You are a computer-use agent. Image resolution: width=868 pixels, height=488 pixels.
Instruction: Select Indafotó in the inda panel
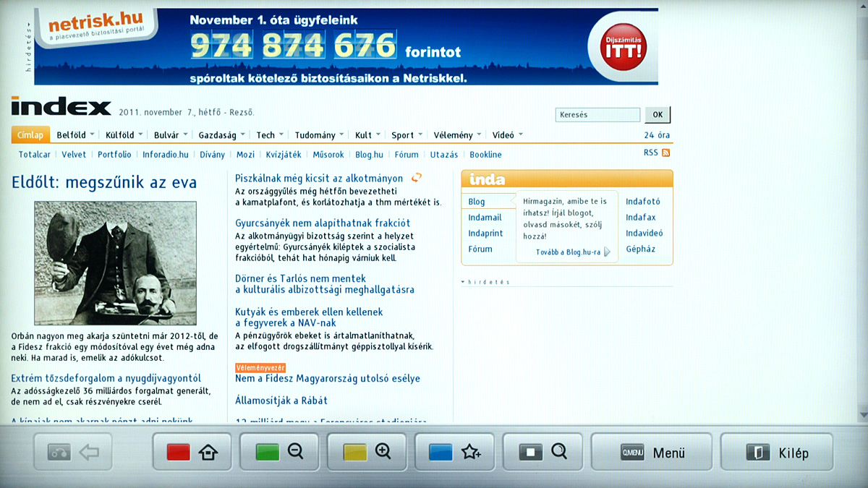(643, 202)
